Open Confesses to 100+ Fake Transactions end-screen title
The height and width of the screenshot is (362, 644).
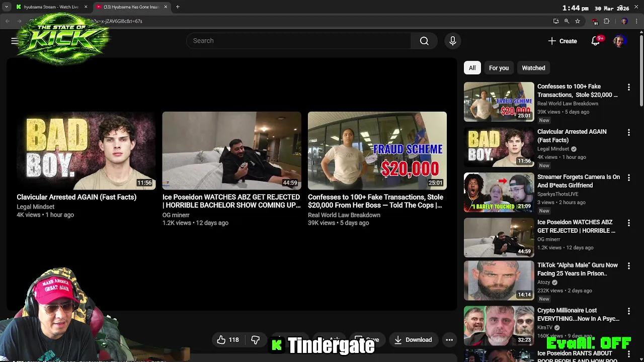[375, 201]
